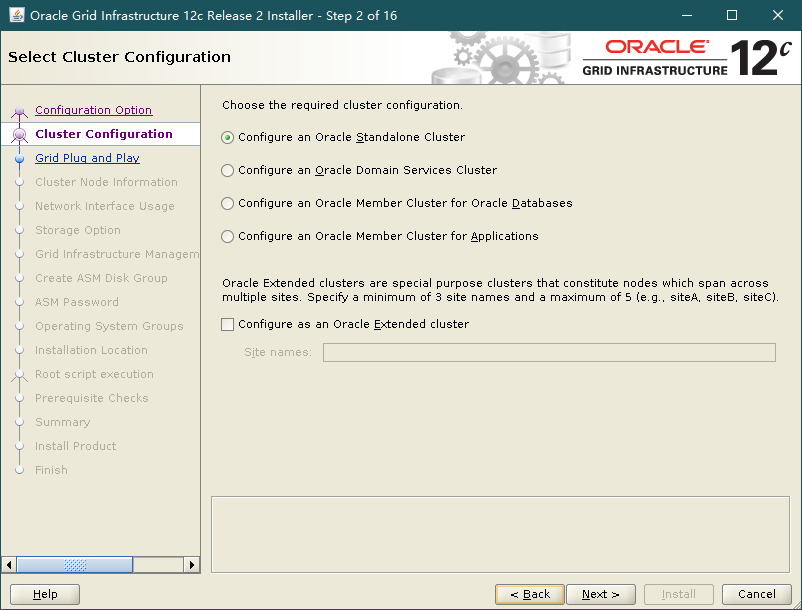Click the right arrow of sidebar scrollbar
This screenshot has width=802, height=610.
click(x=191, y=565)
